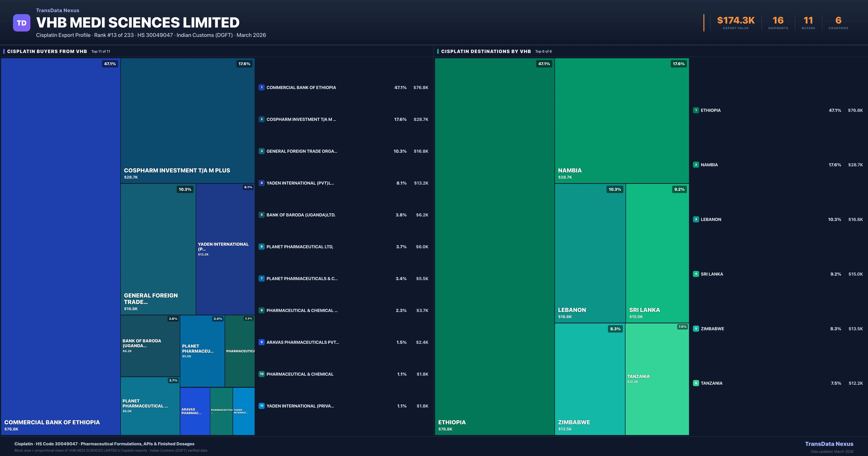This screenshot has width=868, height=456.
Task: Select the Aravas Pharmac... blue treemap tile
Action: 195,411
